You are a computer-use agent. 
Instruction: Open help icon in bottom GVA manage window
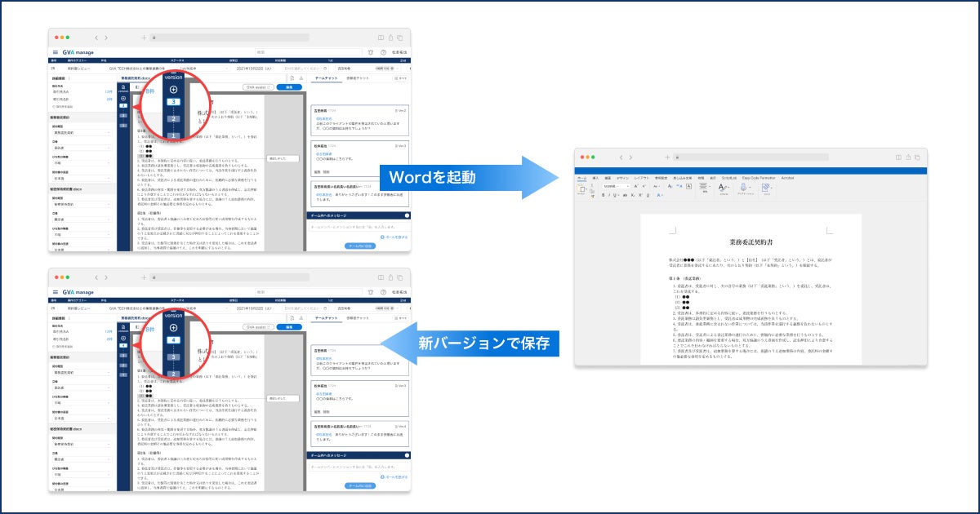point(383,292)
